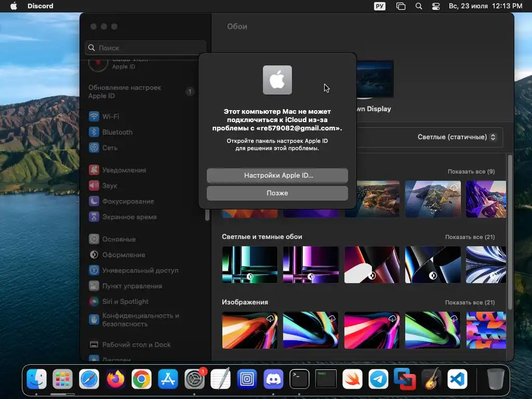
Task: Show all 21 Изображения
Action: coord(470,302)
